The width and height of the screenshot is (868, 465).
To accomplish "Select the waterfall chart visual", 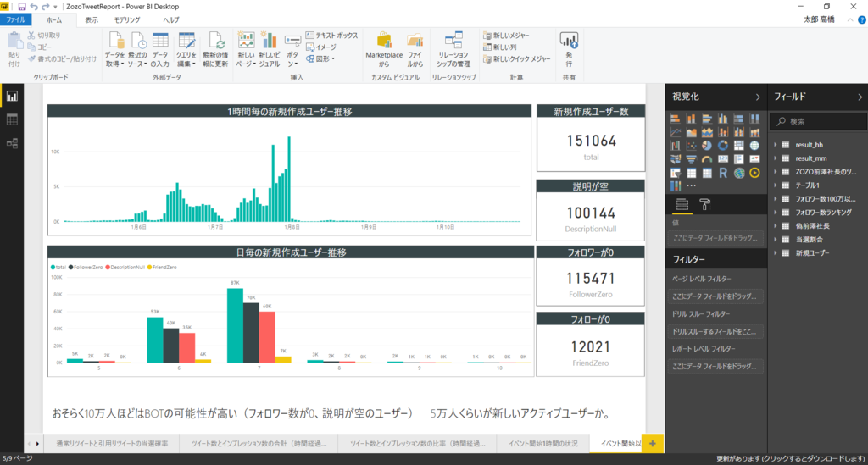I will click(675, 146).
